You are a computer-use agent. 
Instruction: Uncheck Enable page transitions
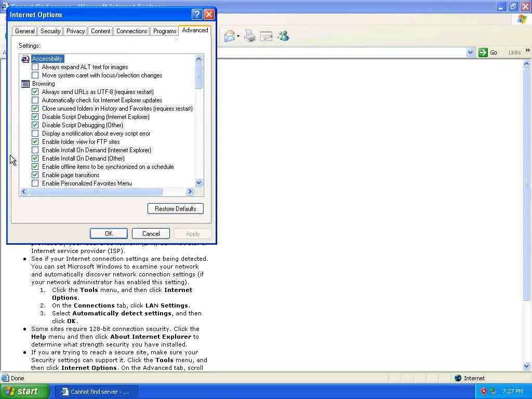(35, 175)
